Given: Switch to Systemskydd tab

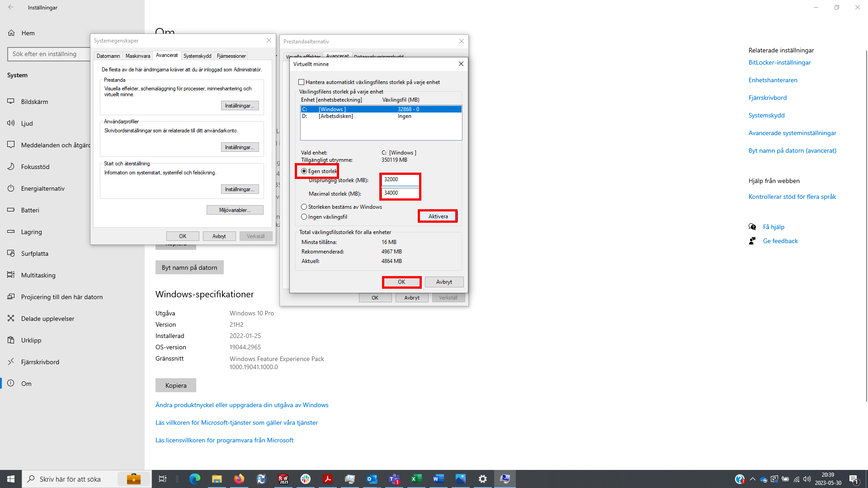Looking at the screenshot, I should coord(197,56).
